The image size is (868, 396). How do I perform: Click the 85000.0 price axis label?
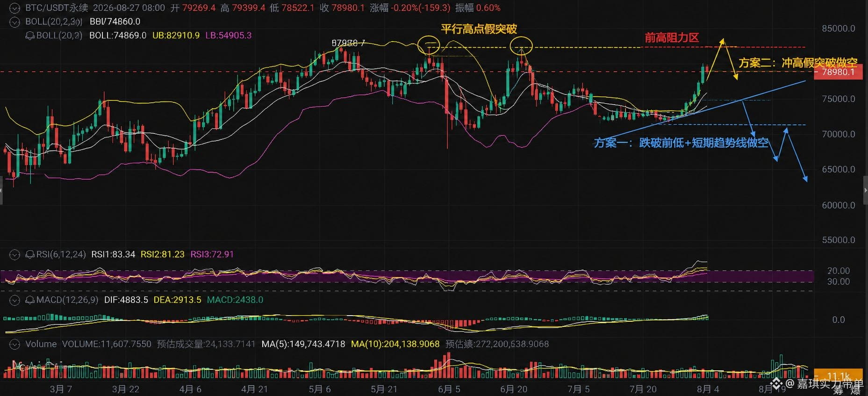coord(839,29)
